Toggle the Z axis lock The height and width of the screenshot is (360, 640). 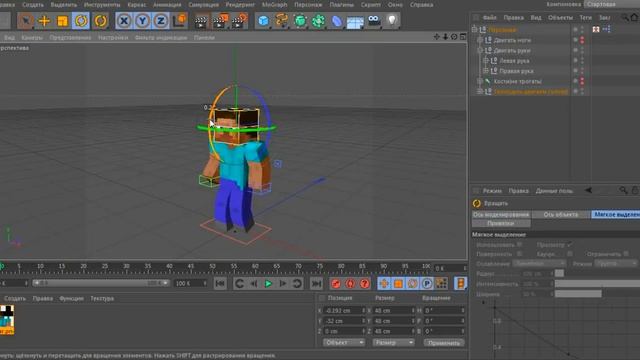160,21
